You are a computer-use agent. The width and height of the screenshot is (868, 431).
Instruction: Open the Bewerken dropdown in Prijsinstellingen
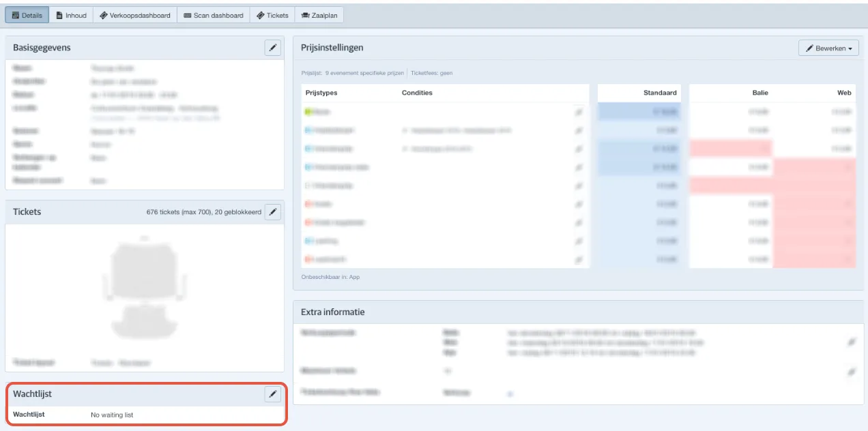coord(828,48)
